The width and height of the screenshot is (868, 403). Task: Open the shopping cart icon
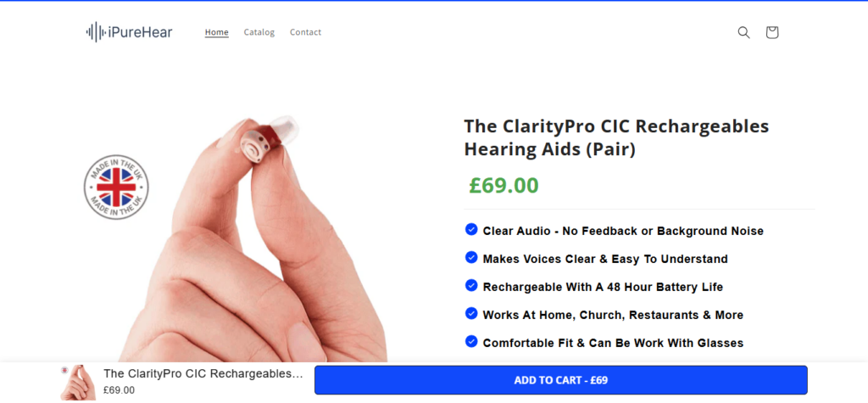point(771,32)
